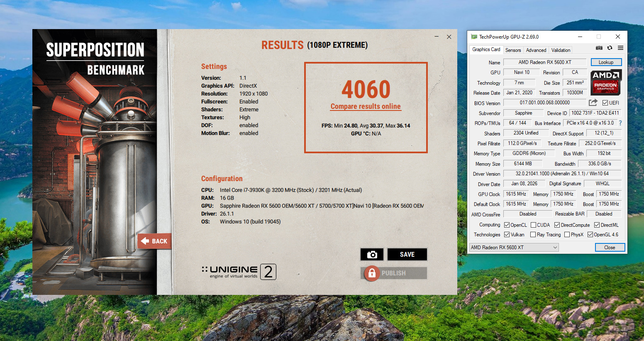Click the SAVE button
Image resolution: width=644 pixels, height=341 pixels.
[407, 254]
